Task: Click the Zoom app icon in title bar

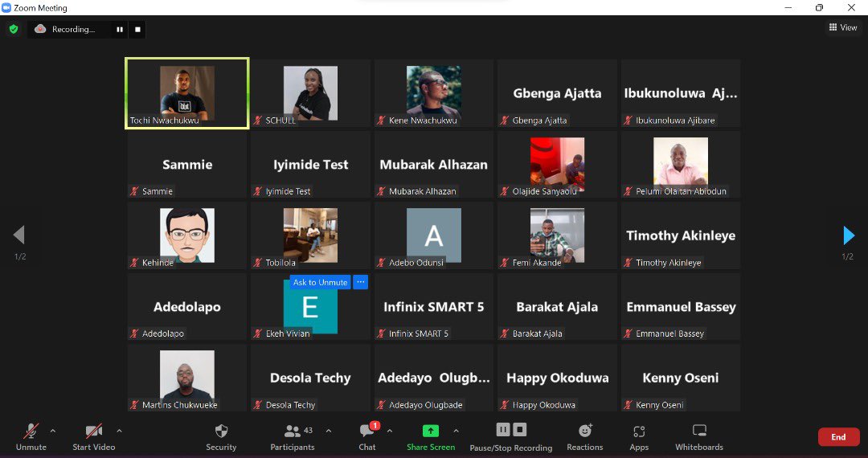Action: pyautogui.click(x=6, y=7)
